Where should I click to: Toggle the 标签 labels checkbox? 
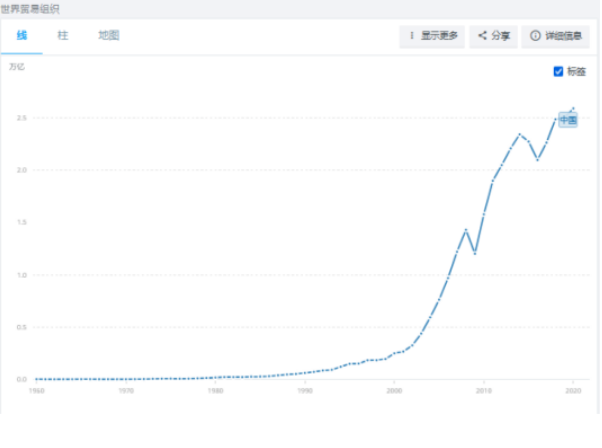(558, 72)
